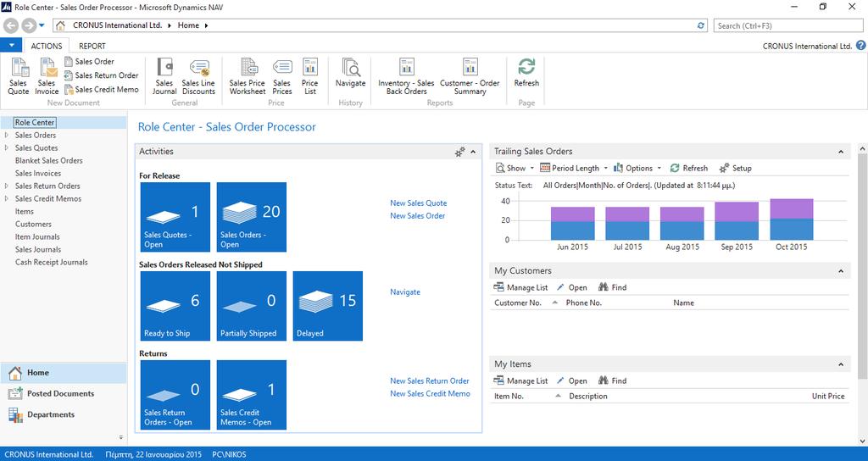Click the forward navigation arrow

pos(29,25)
